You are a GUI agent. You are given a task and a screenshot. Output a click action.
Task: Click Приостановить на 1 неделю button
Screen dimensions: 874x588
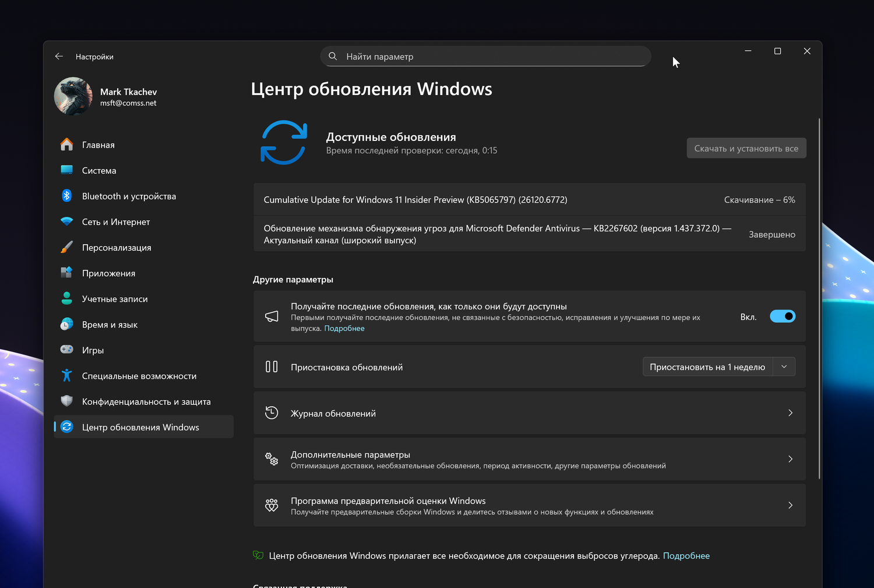point(707,367)
